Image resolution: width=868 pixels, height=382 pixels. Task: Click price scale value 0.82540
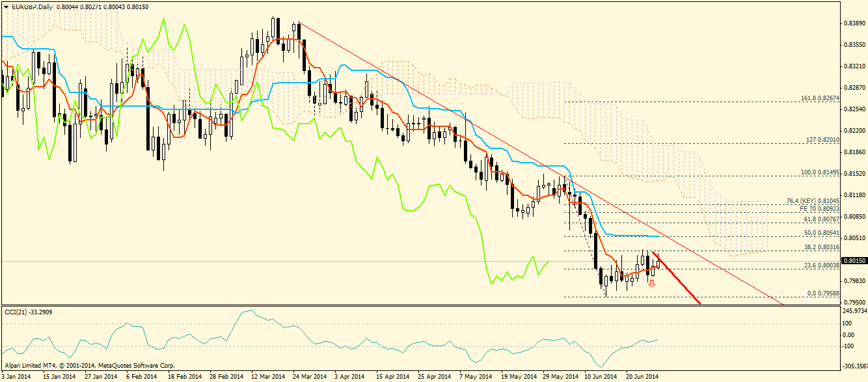[854, 109]
